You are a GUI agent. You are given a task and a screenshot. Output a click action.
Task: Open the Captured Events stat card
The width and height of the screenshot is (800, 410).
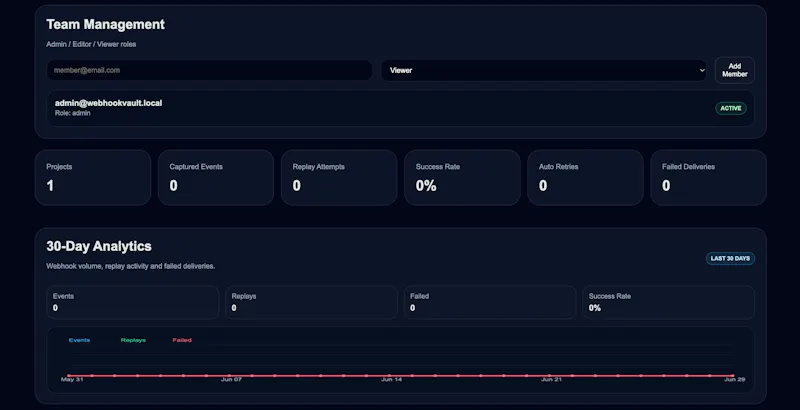click(216, 177)
